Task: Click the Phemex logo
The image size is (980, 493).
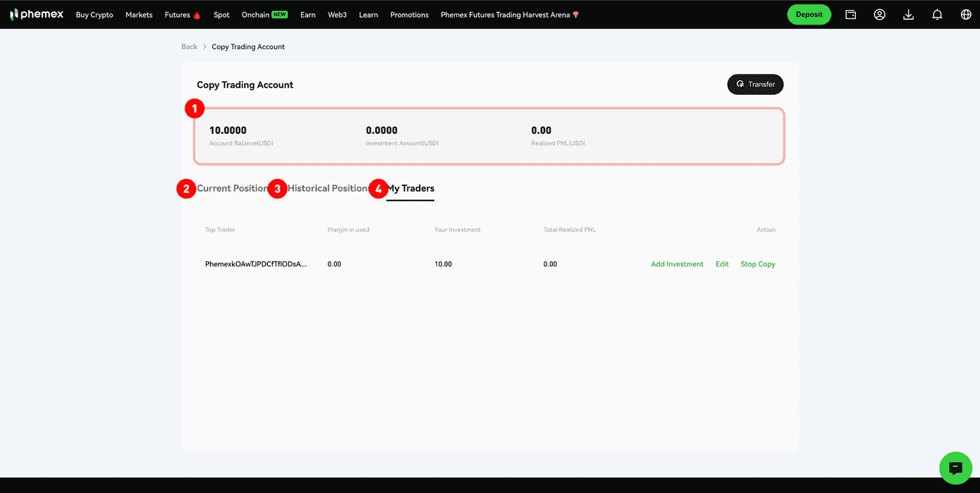Action: (37, 15)
